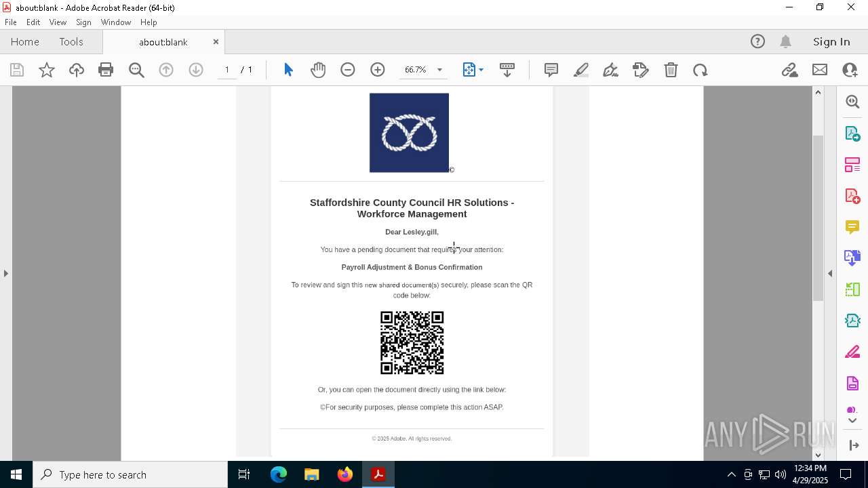Click the scrolling mode icon

[x=507, y=70]
